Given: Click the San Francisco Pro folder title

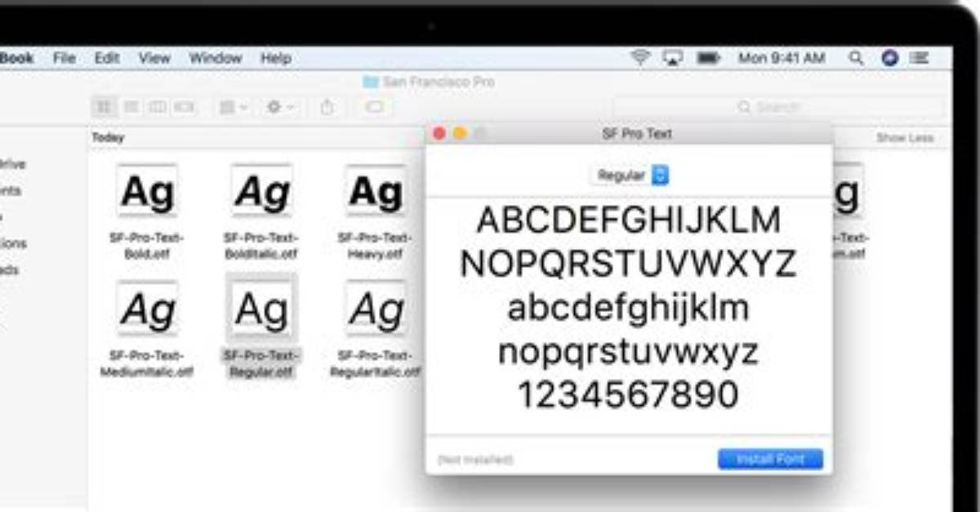Looking at the screenshot, I should pyautogui.click(x=429, y=82).
